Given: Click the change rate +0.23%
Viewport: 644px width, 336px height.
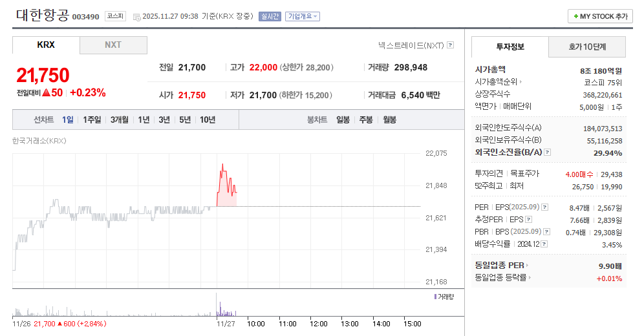Looking at the screenshot, I should pyautogui.click(x=87, y=92).
